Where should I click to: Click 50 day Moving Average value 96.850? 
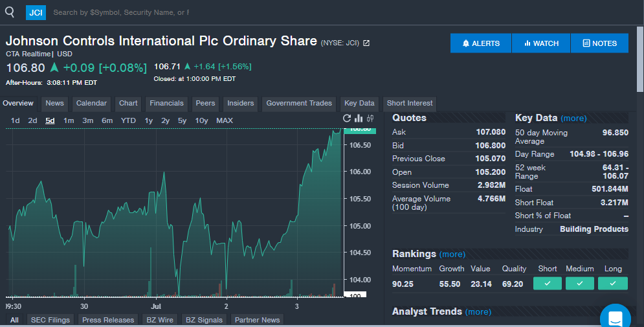[x=616, y=133]
